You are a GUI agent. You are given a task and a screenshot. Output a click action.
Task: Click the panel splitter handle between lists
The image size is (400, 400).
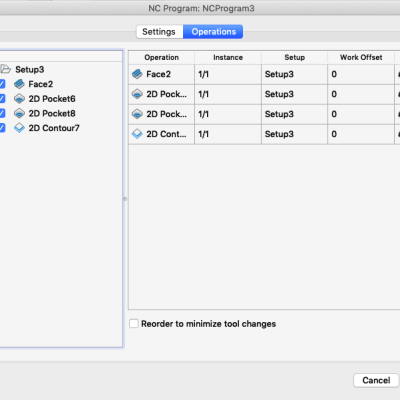pos(125,199)
